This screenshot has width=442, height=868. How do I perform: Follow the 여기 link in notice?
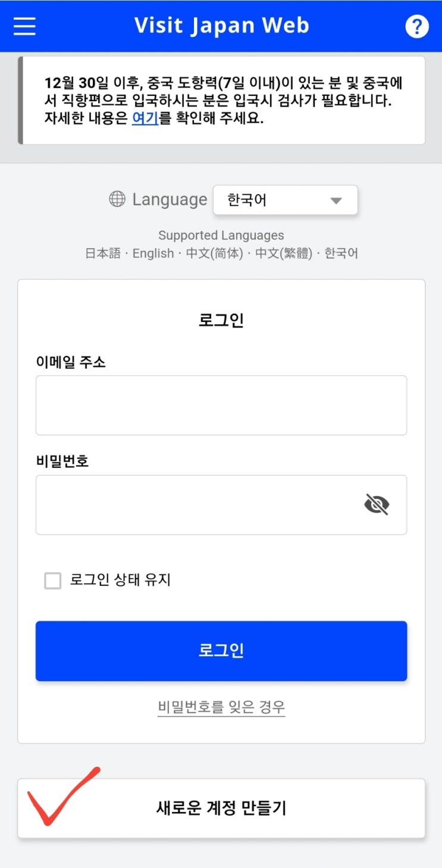point(145,118)
